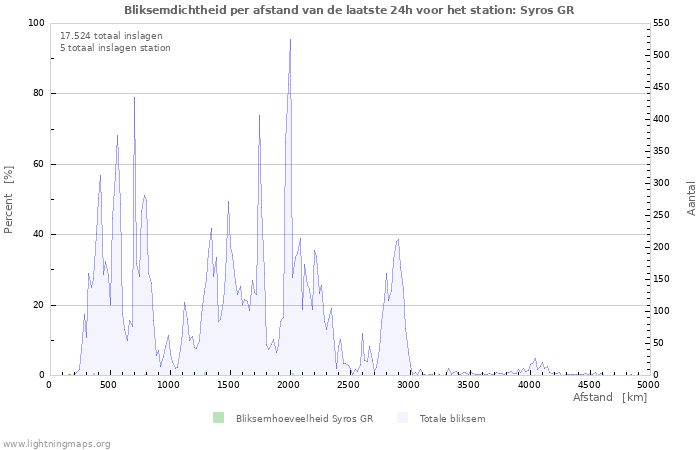Click the 4500 value on the distance axis
The width and height of the screenshot is (700, 450).
588,385
